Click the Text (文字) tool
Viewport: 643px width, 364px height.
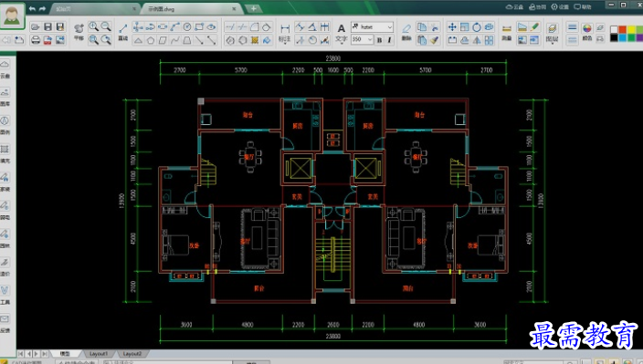click(342, 33)
